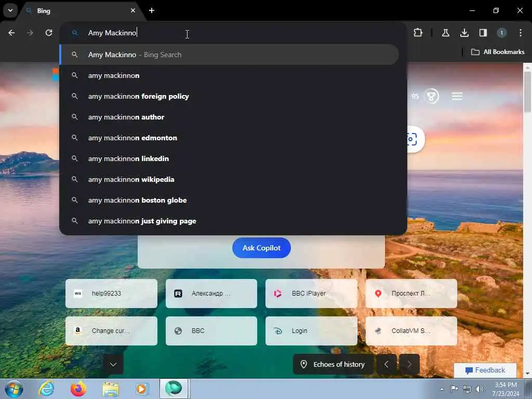This screenshot has height=399, width=532.
Task: Go back using the browser back arrow
Action: [x=11, y=33]
